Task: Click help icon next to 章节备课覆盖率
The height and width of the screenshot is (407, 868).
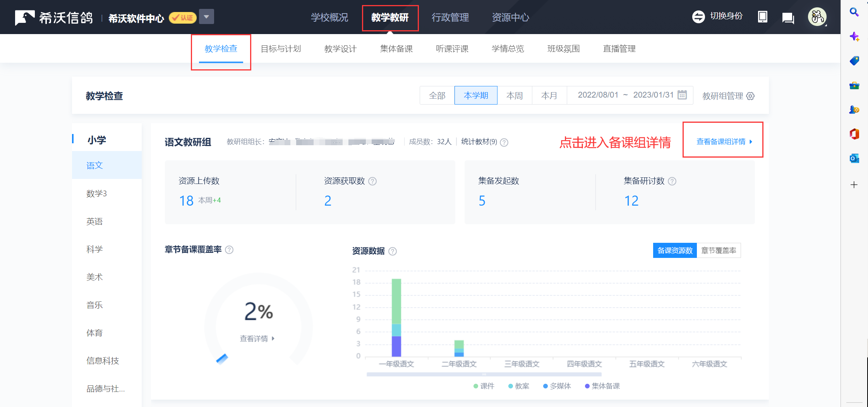Action: coord(229,250)
